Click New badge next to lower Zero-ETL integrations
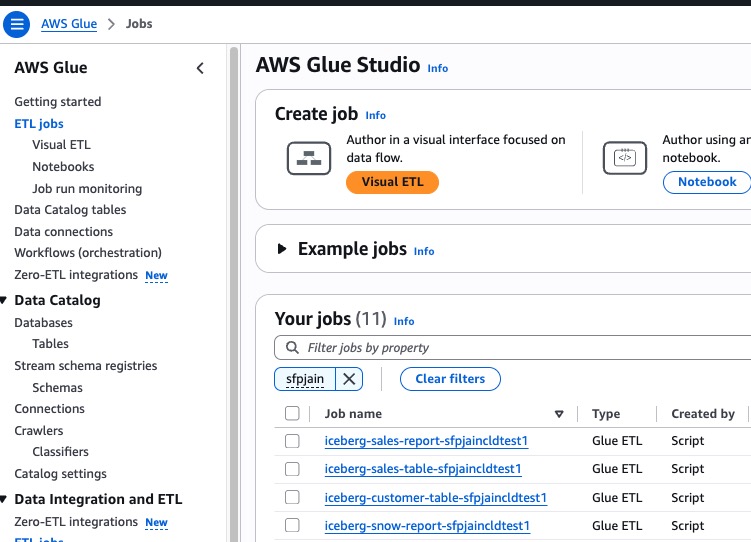The width and height of the screenshot is (751, 542). click(x=157, y=523)
